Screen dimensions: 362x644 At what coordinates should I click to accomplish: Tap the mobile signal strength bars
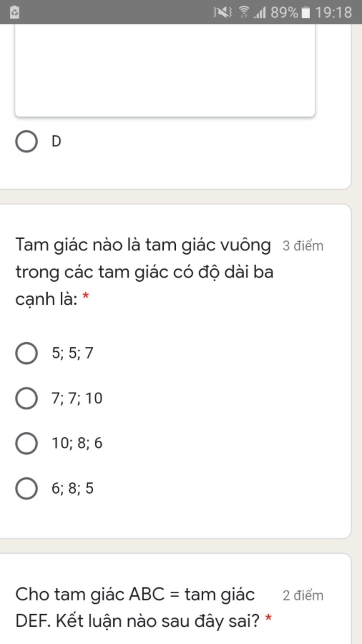(260, 13)
